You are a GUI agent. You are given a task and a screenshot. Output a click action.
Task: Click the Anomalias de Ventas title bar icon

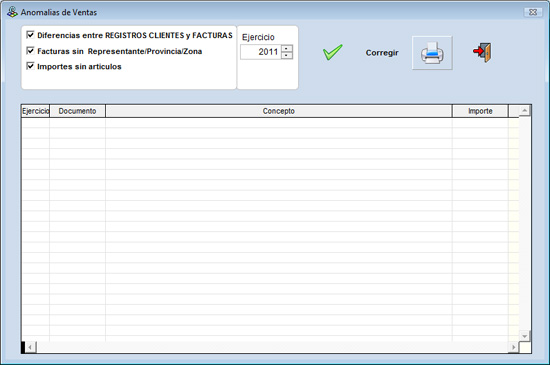point(12,12)
